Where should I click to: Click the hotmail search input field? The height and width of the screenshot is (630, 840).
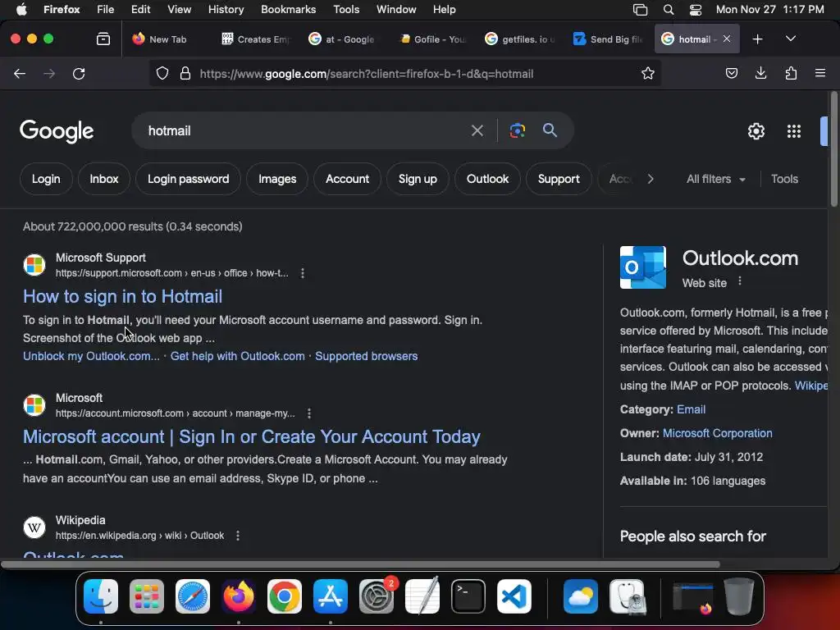pyautogui.click(x=305, y=130)
